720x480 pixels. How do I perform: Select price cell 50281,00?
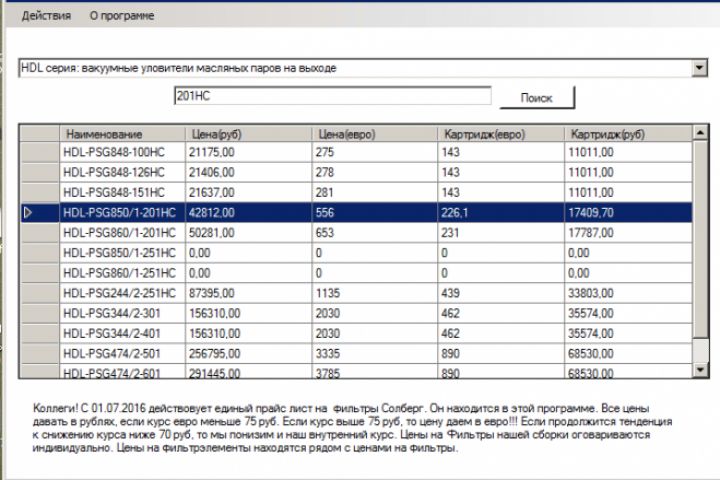coord(248,232)
